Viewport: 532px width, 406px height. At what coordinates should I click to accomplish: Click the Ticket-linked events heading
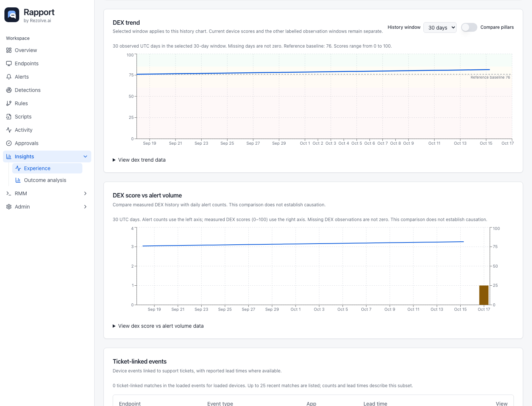pyautogui.click(x=140, y=361)
